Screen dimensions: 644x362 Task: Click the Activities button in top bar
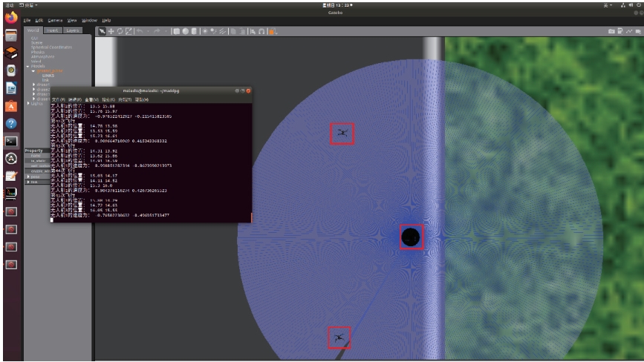tap(10, 5)
